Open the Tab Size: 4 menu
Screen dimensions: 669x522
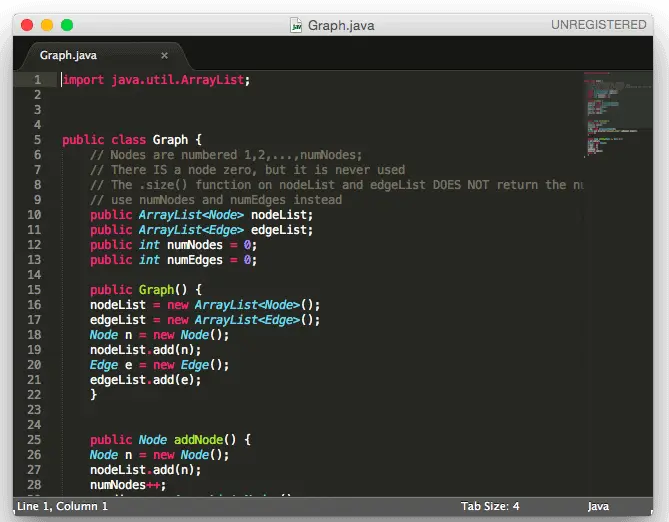click(x=490, y=506)
